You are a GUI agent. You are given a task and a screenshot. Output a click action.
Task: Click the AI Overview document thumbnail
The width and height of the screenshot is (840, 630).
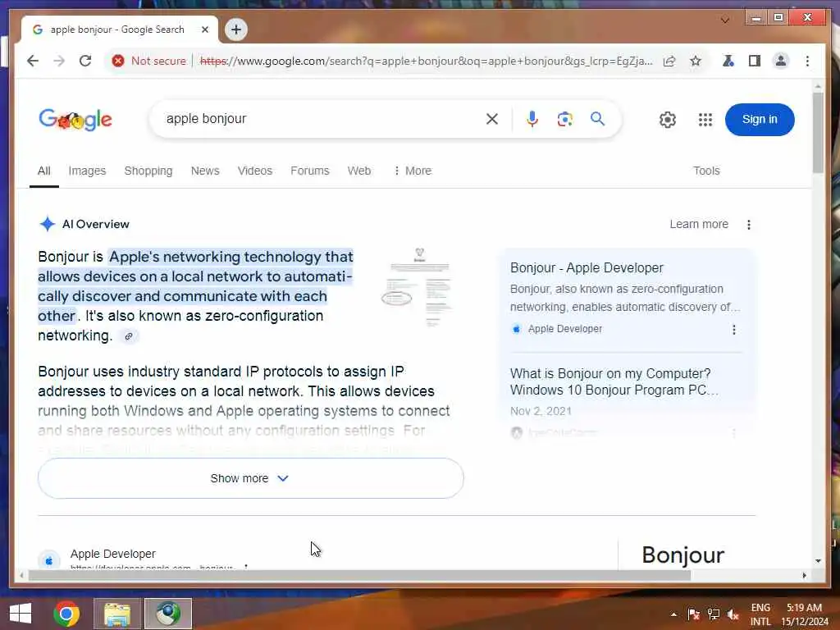pos(418,288)
